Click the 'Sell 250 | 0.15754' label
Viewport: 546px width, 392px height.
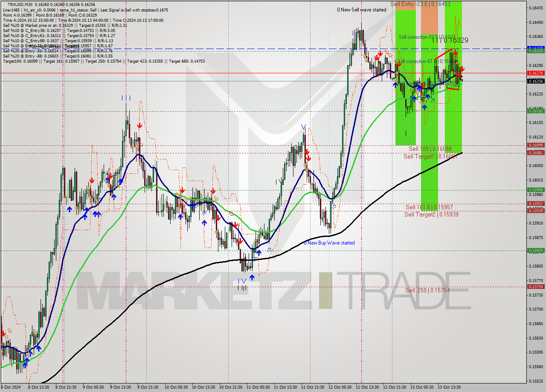pos(427,290)
